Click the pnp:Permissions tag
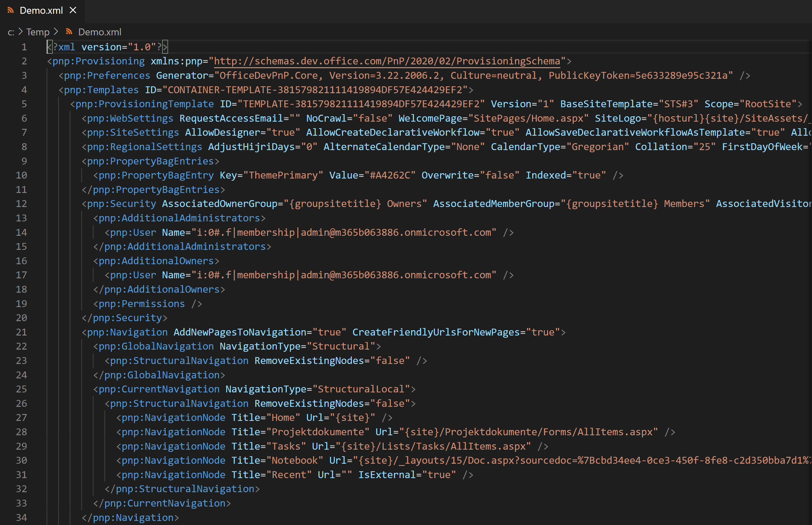The image size is (812, 525). (147, 304)
